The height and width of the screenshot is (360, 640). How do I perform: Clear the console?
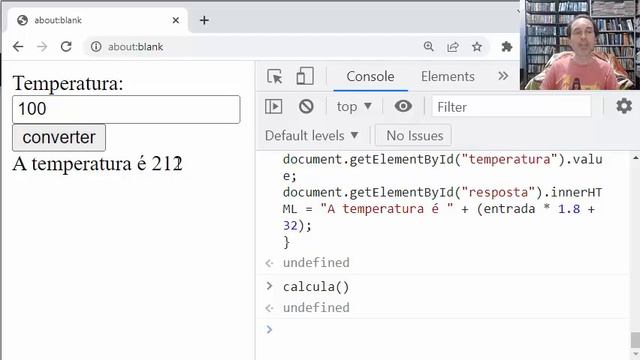pos(306,107)
